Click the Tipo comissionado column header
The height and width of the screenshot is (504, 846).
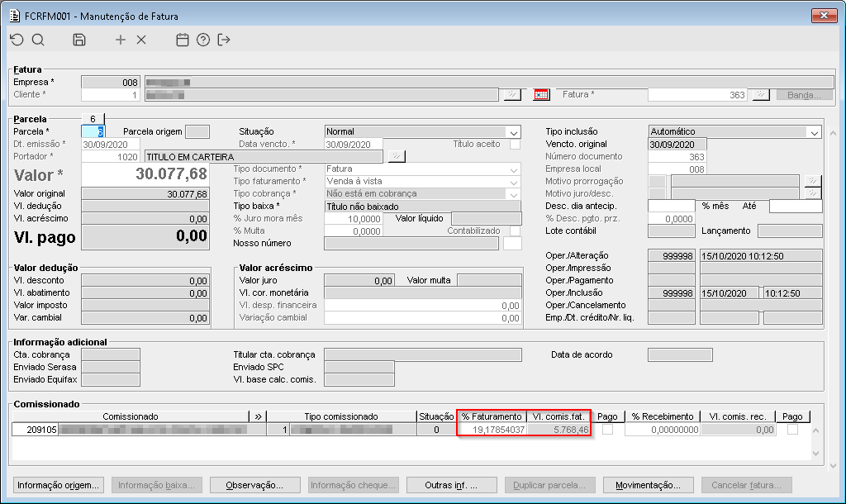[x=341, y=416]
